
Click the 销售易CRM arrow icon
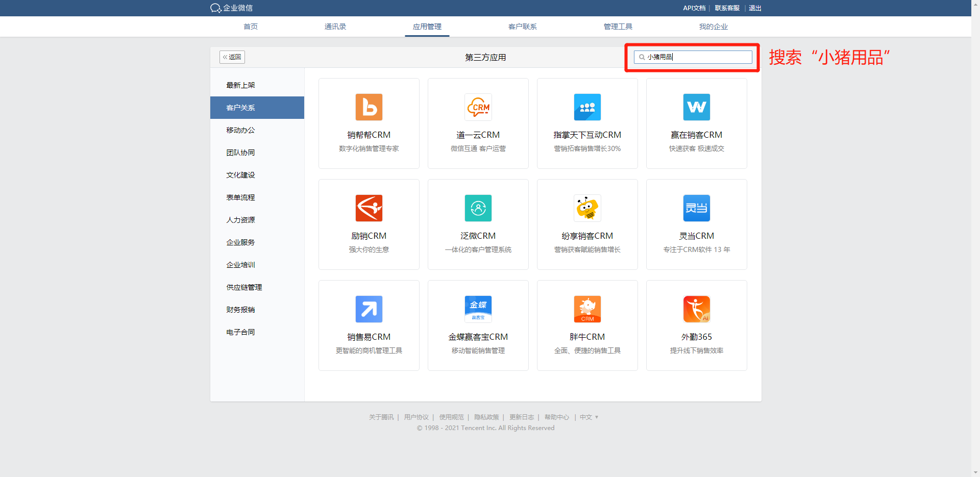click(369, 309)
